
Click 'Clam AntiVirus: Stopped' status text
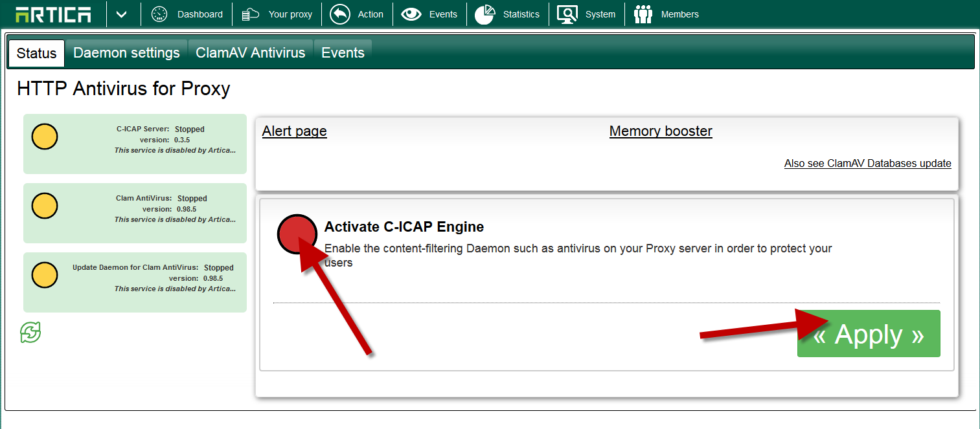coord(161,199)
